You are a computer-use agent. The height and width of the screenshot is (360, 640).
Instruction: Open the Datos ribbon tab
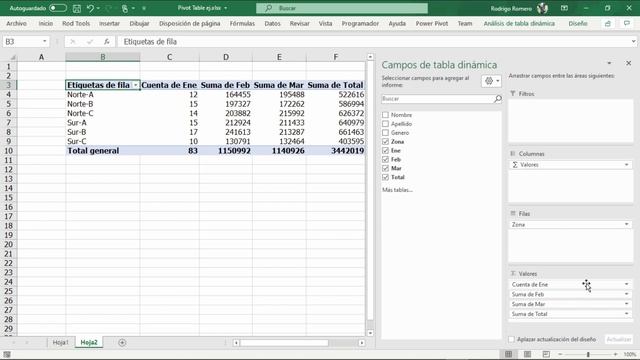(272, 24)
